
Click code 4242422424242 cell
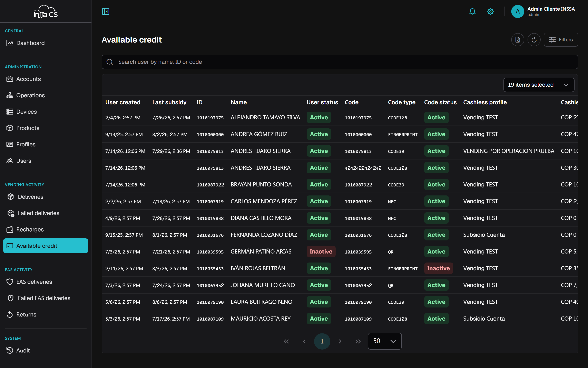coord(363,168)
